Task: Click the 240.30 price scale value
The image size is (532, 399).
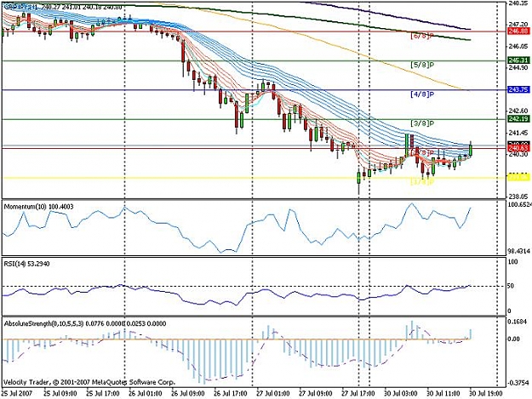Action: [x=518, y=154]
